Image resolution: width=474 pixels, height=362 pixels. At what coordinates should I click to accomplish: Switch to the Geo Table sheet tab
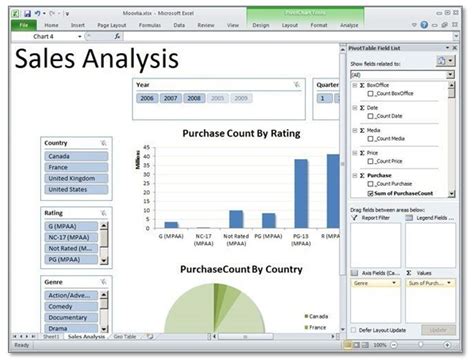click(x=125, y=337)
